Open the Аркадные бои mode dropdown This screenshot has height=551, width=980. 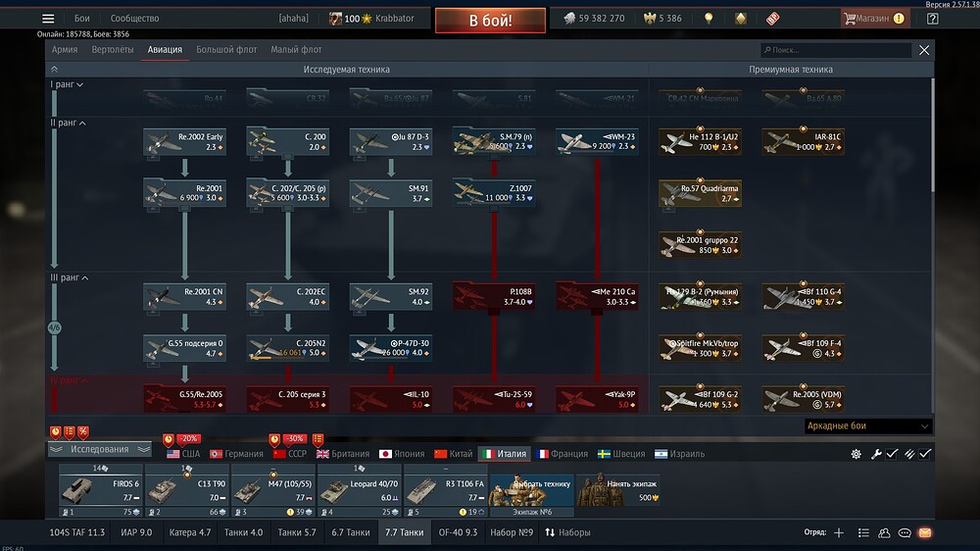[867, 426]
